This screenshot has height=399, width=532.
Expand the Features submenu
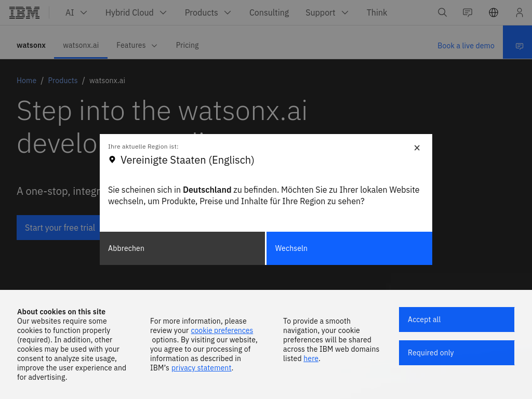(137, 45)
